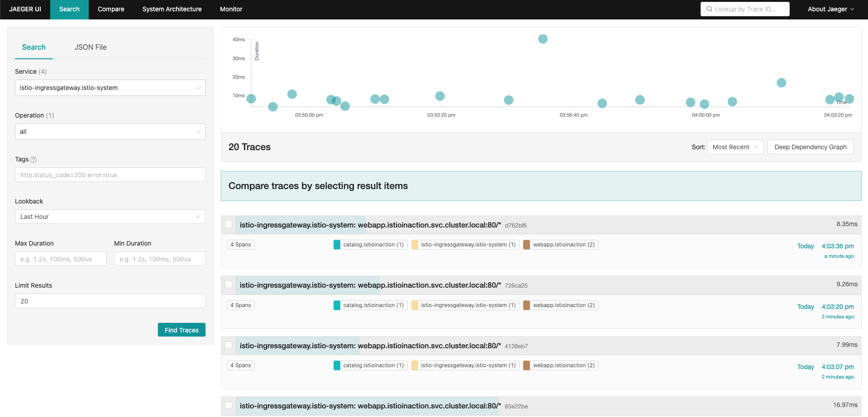Viewport: 868px width, 417px height.
Task: Click the Max Duration input field
Action: pos(61,259)
